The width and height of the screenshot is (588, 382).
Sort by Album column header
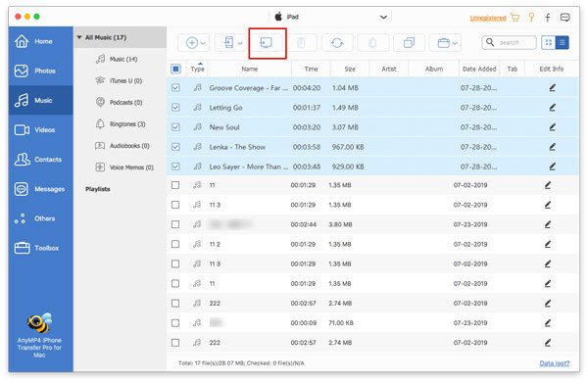click(x=434, y=69)
